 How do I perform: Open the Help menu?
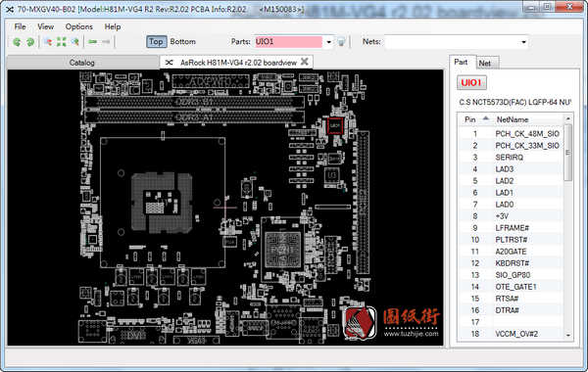click(x=113, y=26)
